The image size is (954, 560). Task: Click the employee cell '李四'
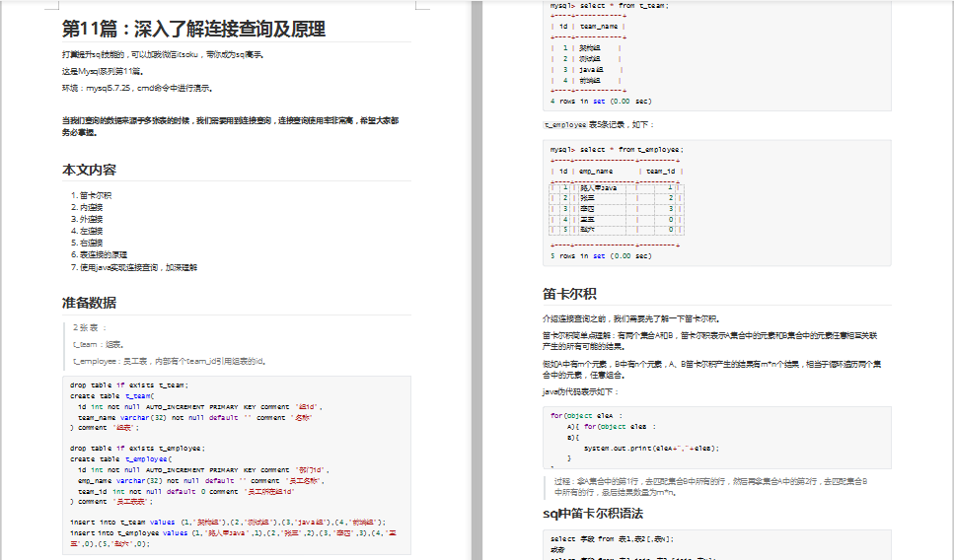pos(587,209)
